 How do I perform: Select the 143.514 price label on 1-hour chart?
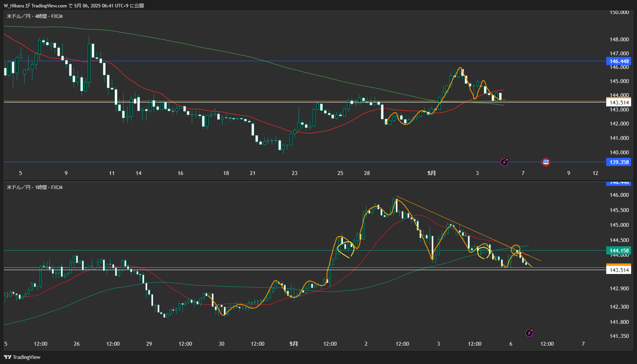point(619,270)
